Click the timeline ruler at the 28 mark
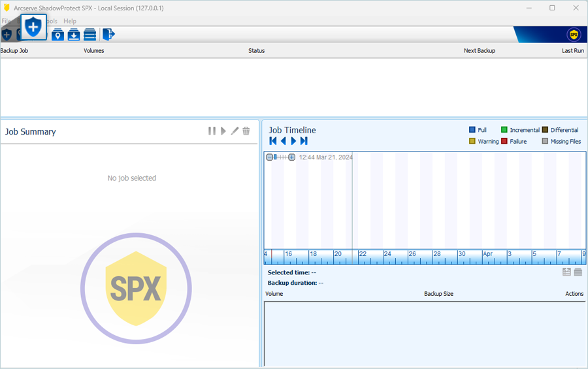The height and width of the screenshot is (369, 588). [436, 254]
